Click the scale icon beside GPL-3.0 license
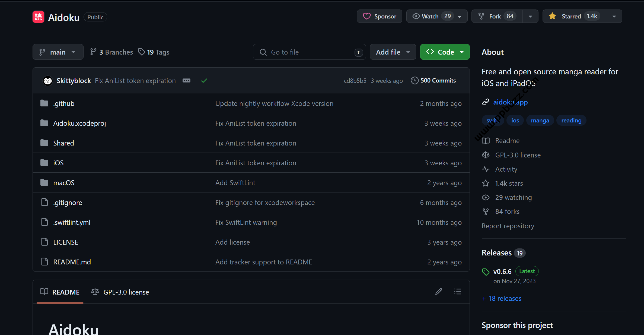Image resolution: width=644 pixels, height=335 pixels. (486, 155)
